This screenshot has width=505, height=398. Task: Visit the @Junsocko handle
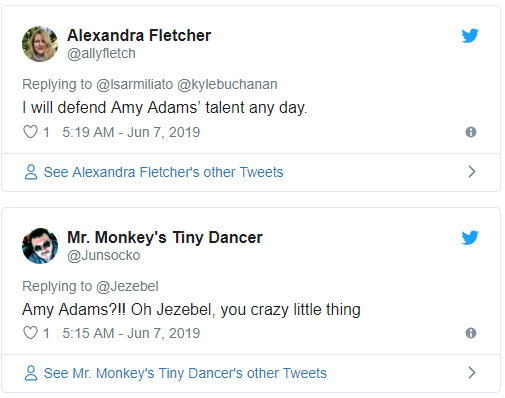click(104, 256)
